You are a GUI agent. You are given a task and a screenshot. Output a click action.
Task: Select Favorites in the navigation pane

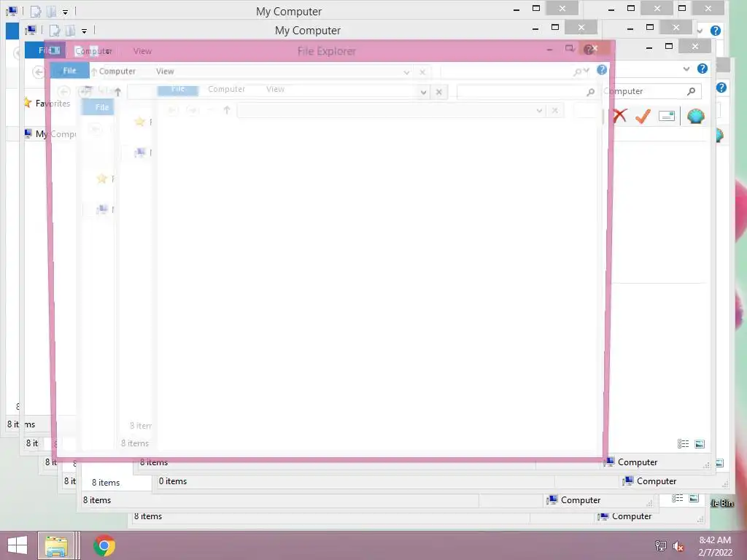pos(53,104)
